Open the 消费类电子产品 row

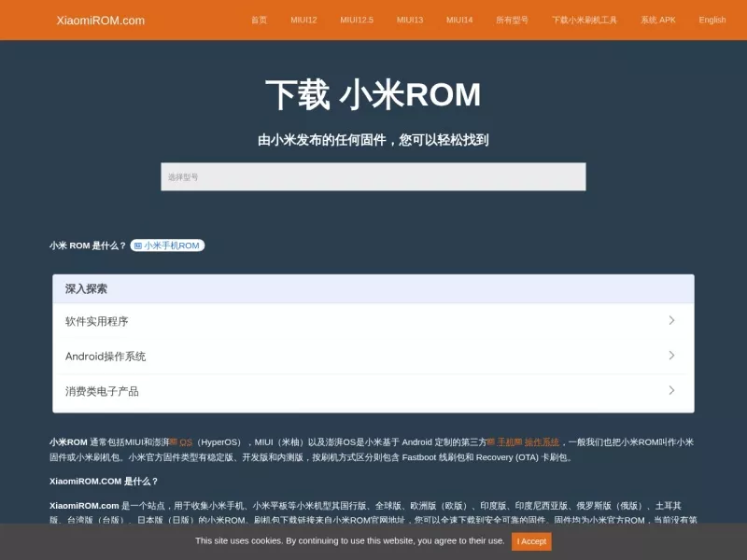pos(373,391)
